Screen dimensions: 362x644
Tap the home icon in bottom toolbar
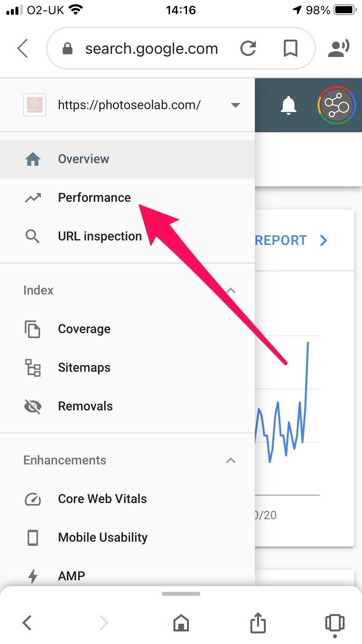(x=181, y=623)
